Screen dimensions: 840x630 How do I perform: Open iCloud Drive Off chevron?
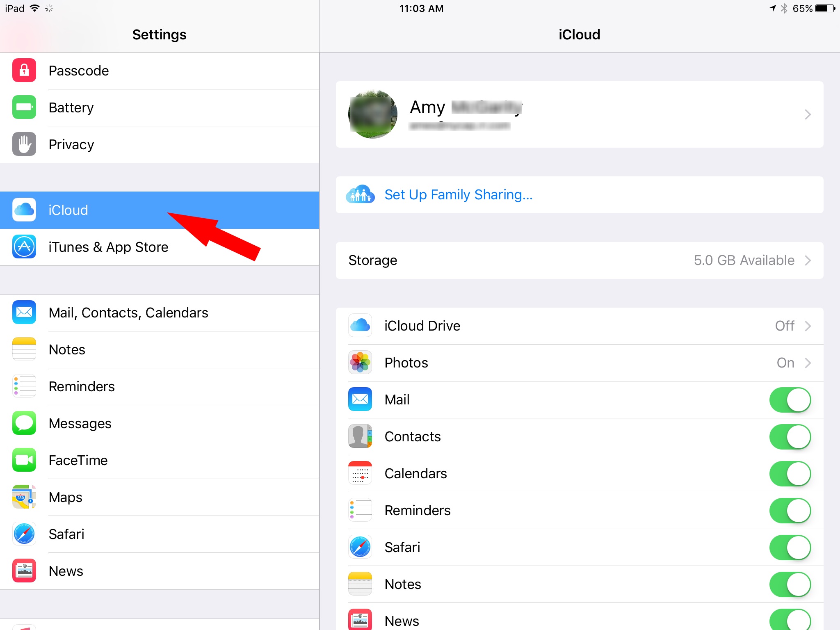click(x=808, y=326)
